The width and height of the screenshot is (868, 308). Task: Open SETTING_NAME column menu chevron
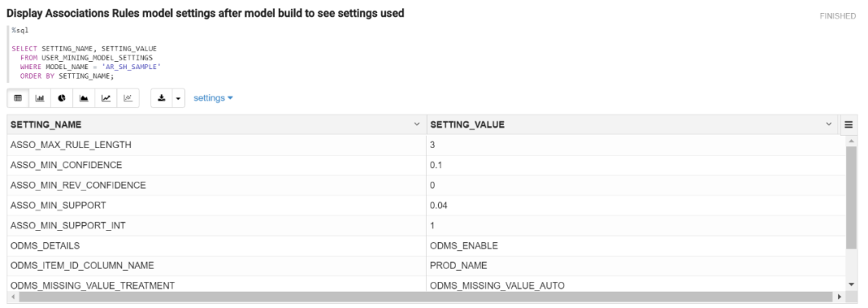click(x=417, y=125)
